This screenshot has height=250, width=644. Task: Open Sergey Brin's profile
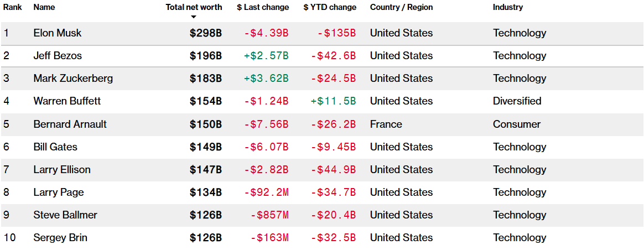60,238
